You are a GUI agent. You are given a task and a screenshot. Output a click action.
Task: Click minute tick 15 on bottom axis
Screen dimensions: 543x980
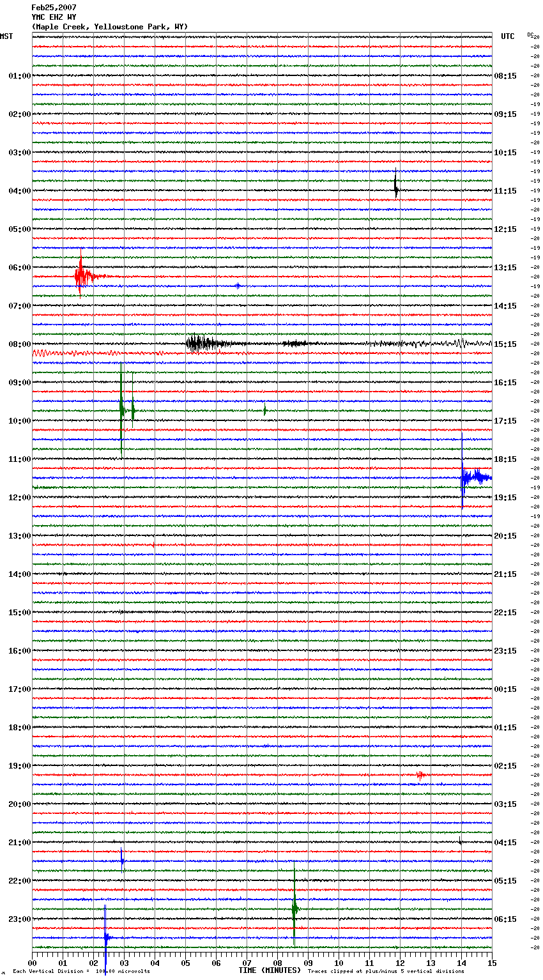tap(492, 963)
